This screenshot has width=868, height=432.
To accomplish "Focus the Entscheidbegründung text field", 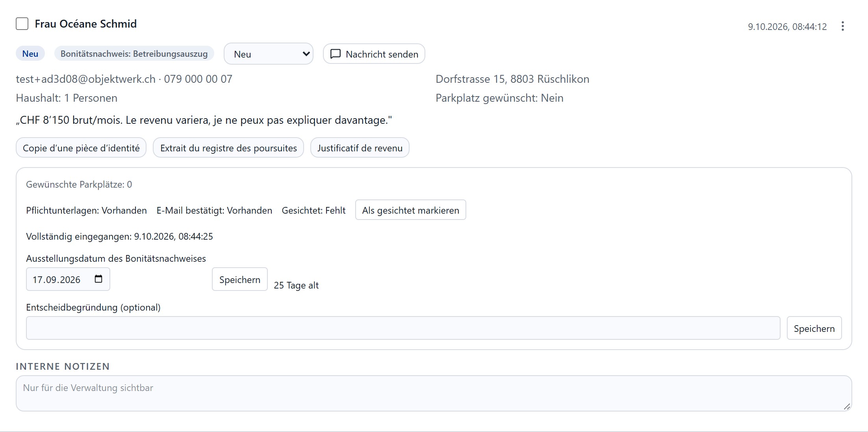I will (403, 328).
